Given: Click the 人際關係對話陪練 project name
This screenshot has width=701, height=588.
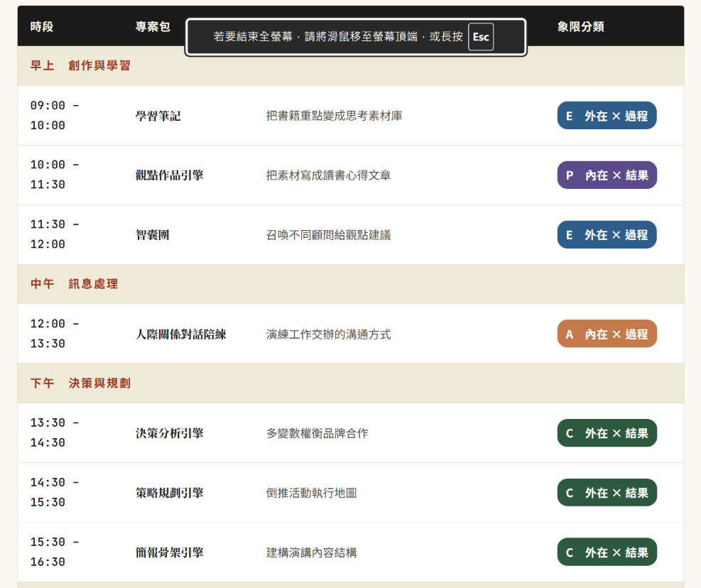Looking at the screenshot, I should coord(180,334).
